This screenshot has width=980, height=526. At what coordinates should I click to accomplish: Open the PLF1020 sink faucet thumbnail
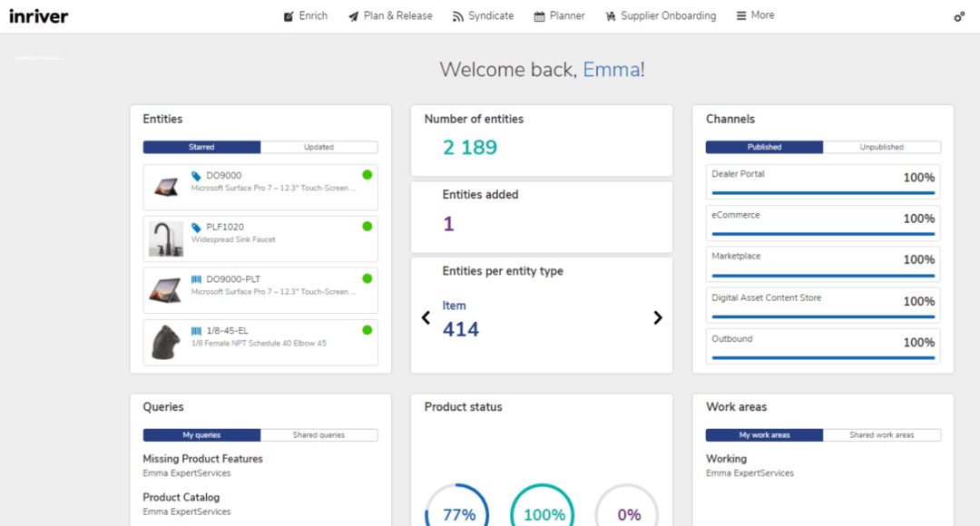pyautogui.click(x=165, y=238)
